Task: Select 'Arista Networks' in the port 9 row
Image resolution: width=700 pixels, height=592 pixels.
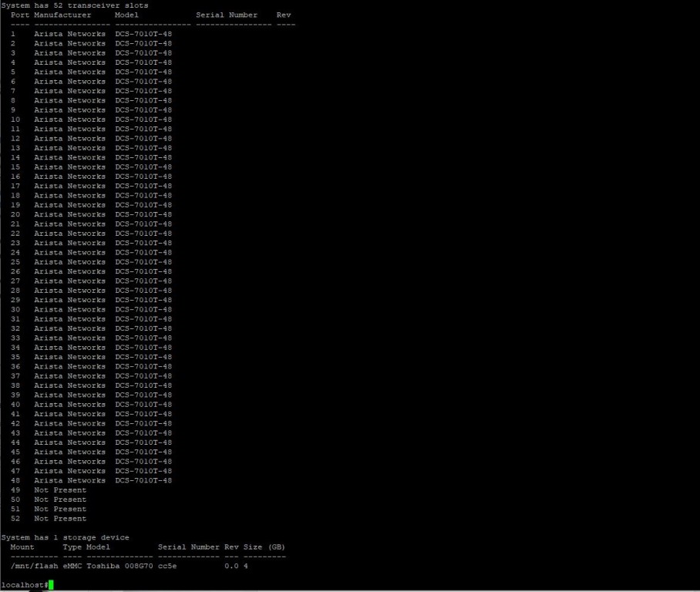Action: tap(69, 109)
